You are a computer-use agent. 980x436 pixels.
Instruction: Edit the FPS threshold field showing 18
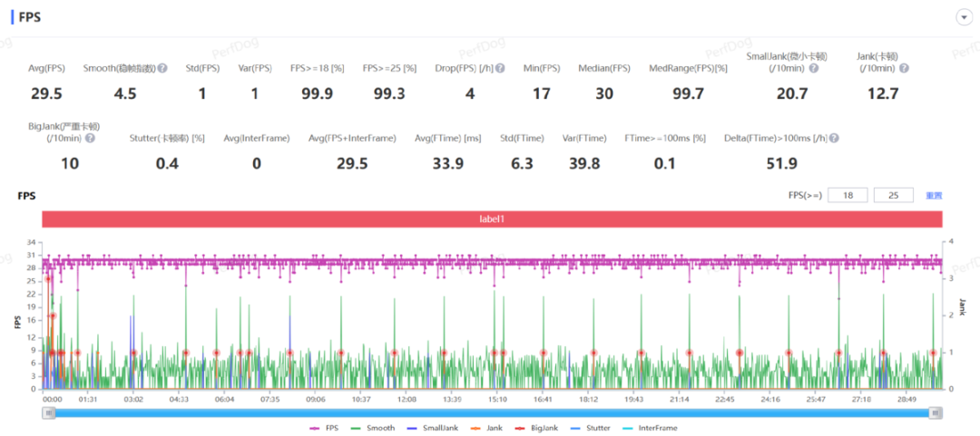[848, 196]
